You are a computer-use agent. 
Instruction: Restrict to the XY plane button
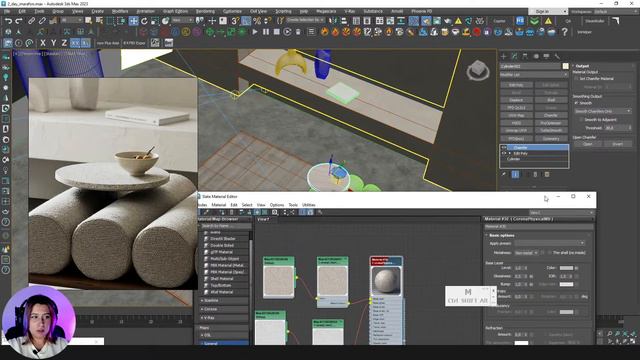pos(75,42)
